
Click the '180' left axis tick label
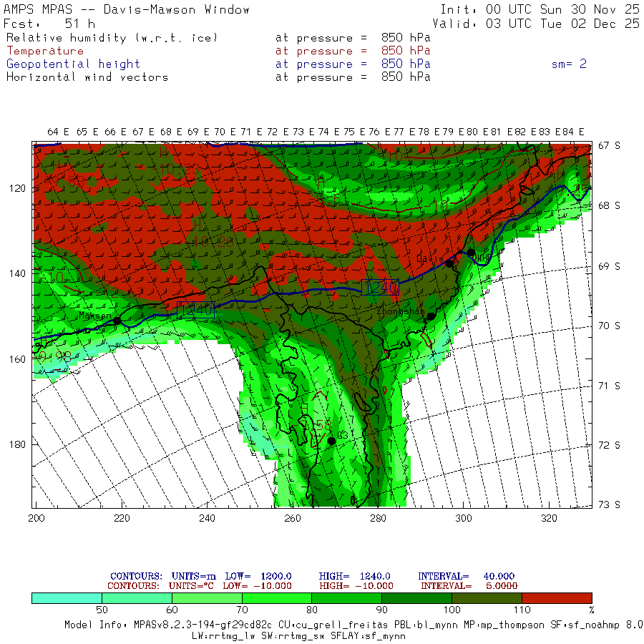click(x=17, y=444)
